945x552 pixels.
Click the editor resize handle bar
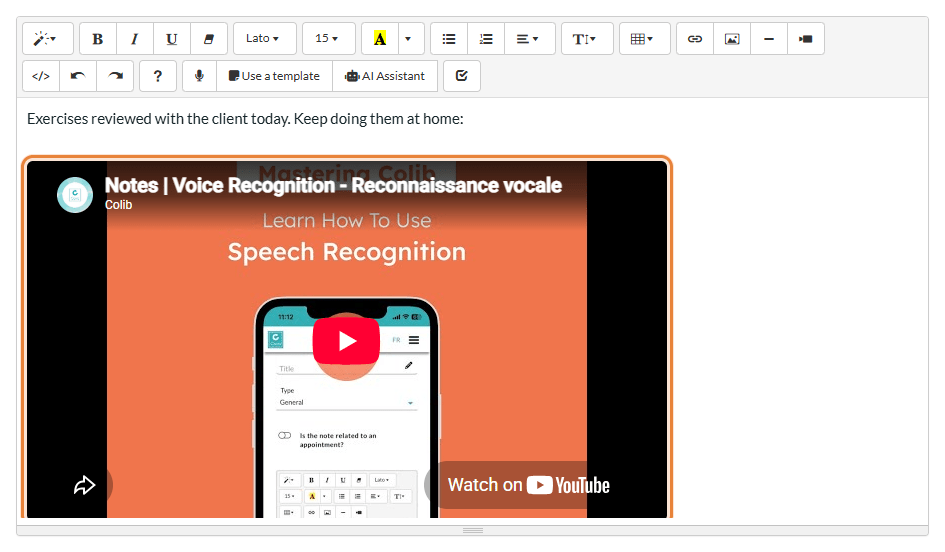[472, 530]
